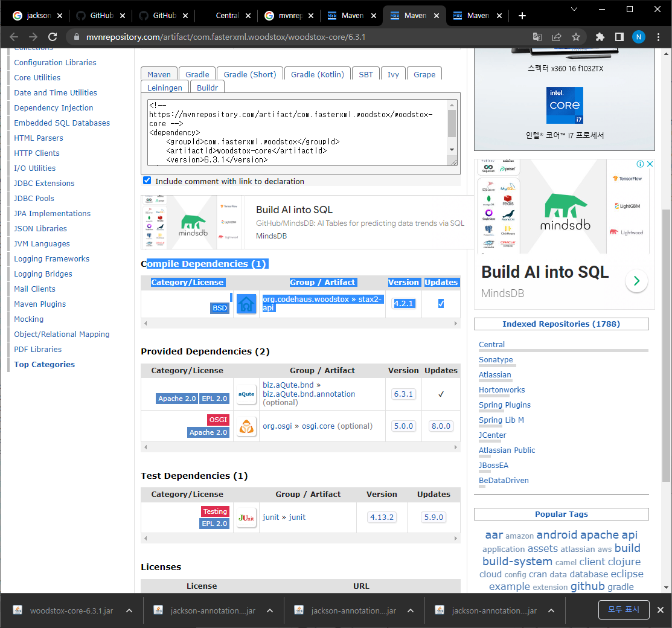
Task: Open the Top Categories link
Action: 44,364
